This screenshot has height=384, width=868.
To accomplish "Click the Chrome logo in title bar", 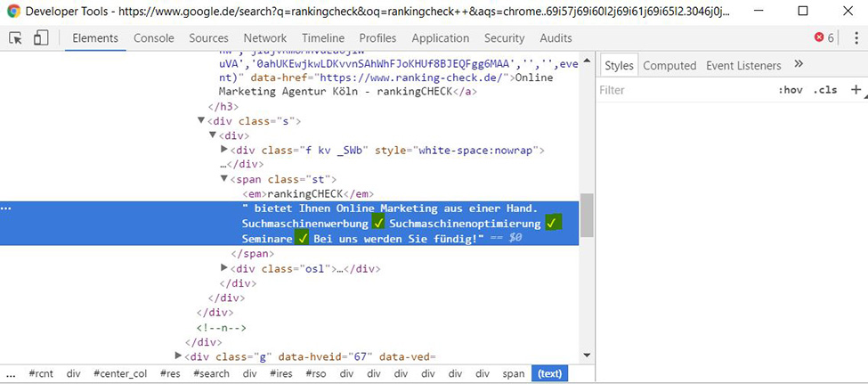I will pos(14,11).
